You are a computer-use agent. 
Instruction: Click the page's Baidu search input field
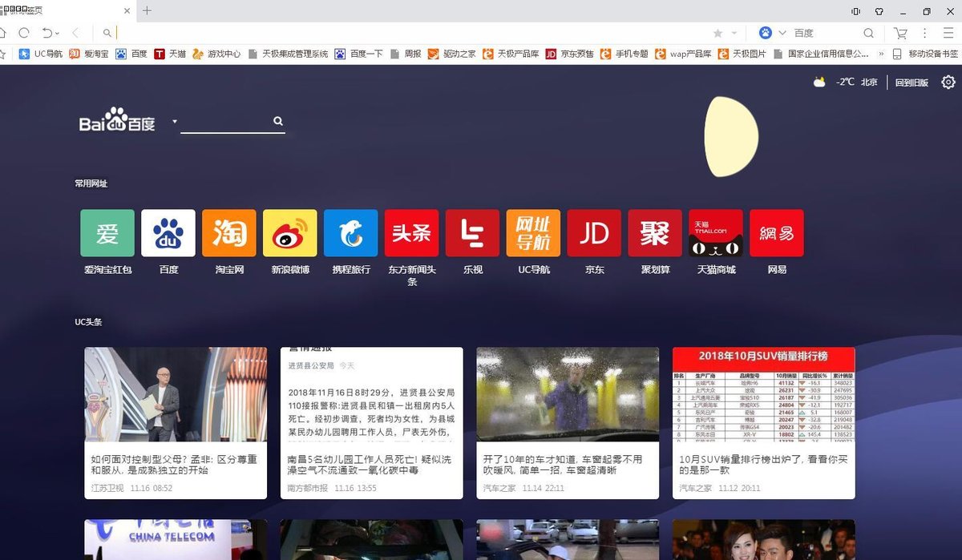pyautogui.click(x=224, y=122)
